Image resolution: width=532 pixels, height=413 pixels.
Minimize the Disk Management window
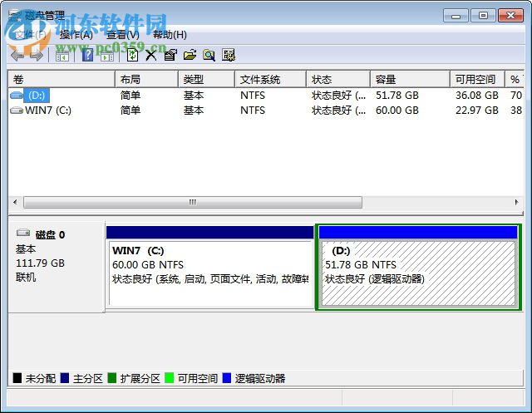tap(456, 16)
